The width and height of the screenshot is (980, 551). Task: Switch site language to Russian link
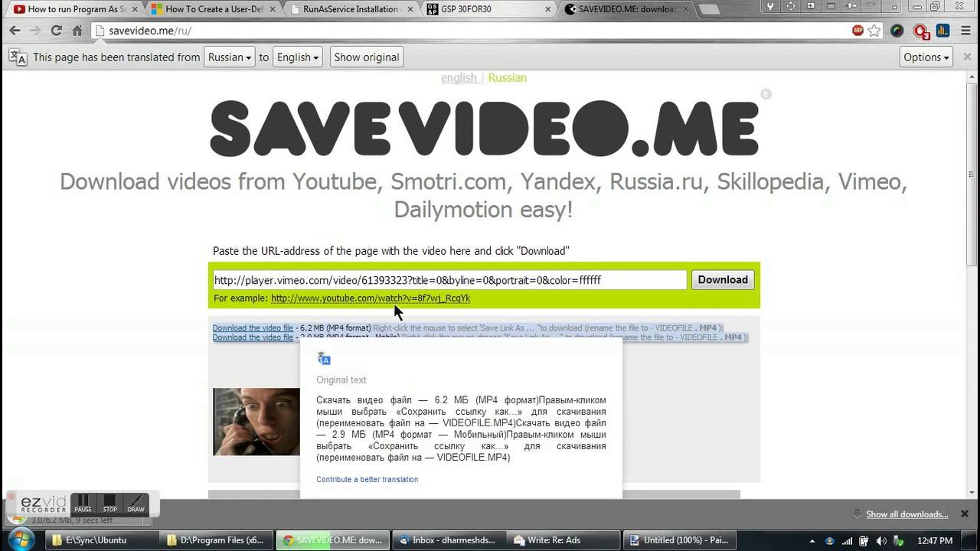point(508,78)
